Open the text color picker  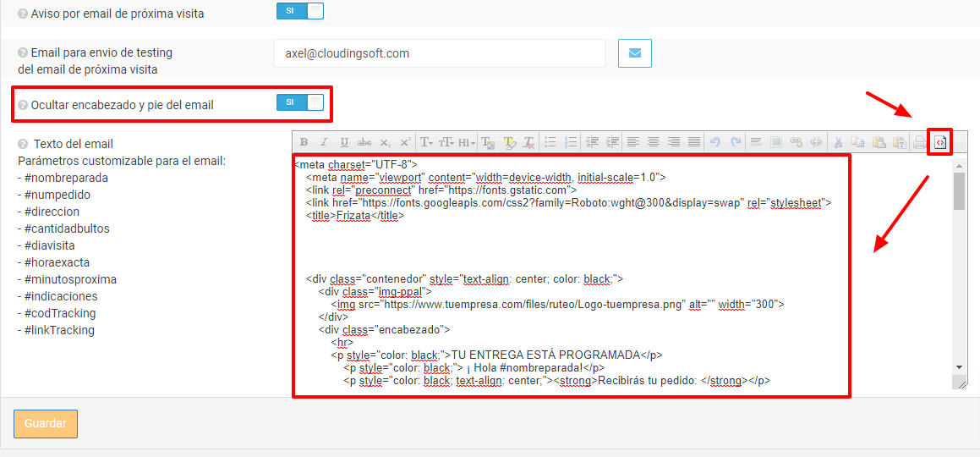(x=489, y=142)
